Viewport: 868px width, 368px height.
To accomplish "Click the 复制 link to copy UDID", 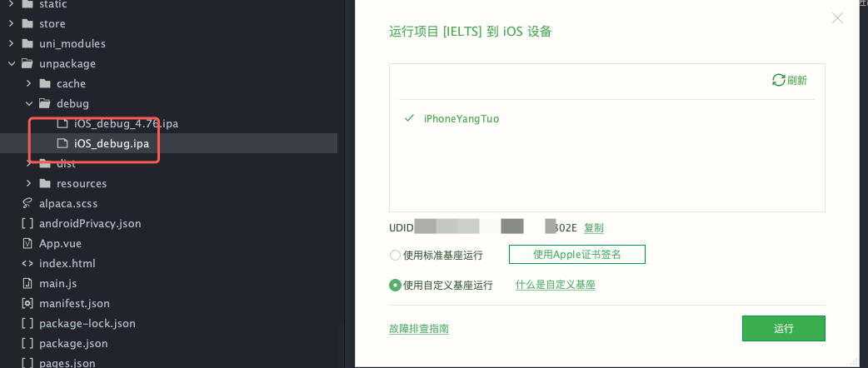I will [594, 227].
